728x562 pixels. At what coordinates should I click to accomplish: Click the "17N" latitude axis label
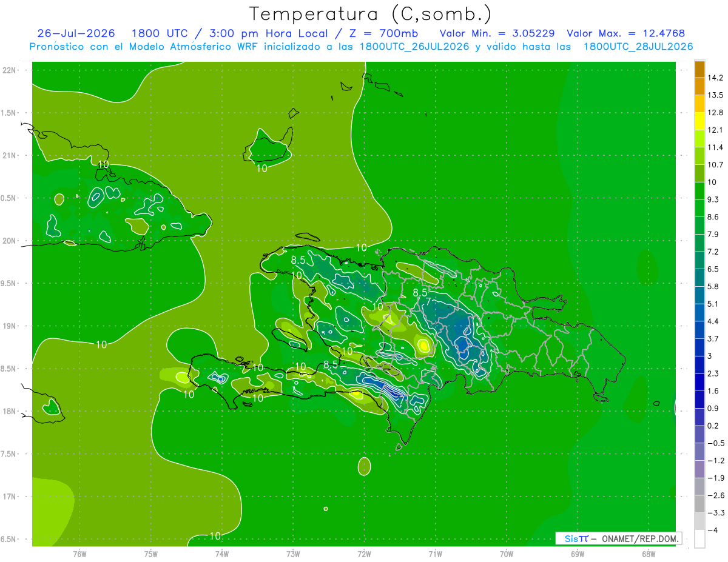pyautogui.click(x=9, y=497)
